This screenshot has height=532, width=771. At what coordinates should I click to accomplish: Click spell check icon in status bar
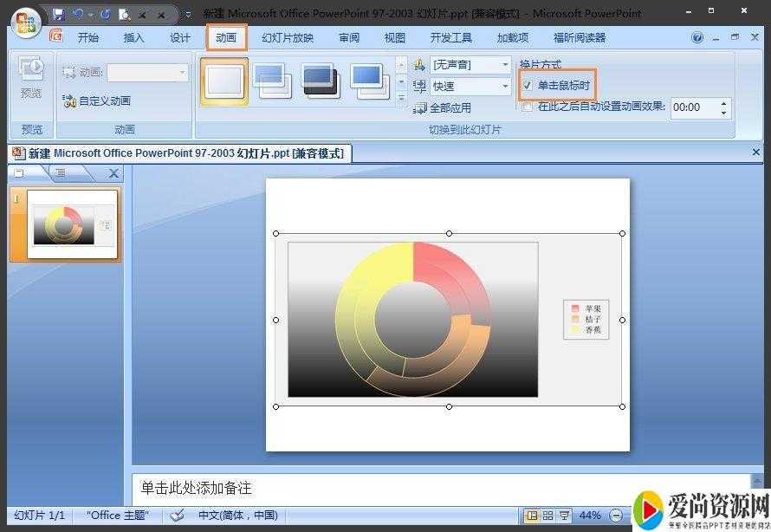177,516
